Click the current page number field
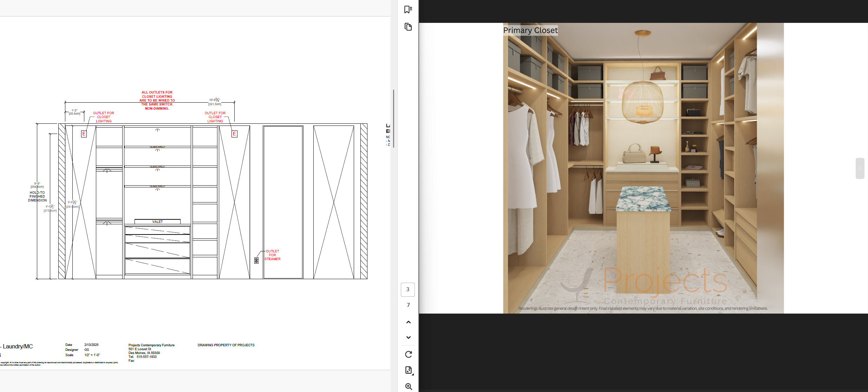 pos(407,290)
